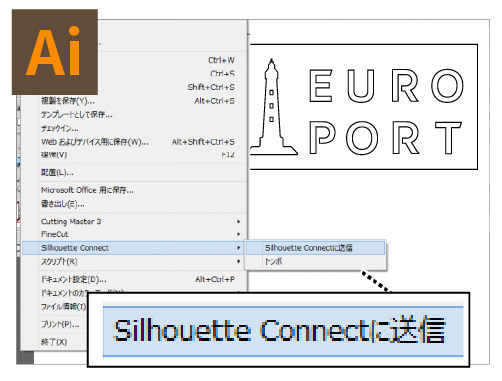Choose テンプレートとして保存... entry
This screenshot has width=502, height=381.
tap(133, 114)
